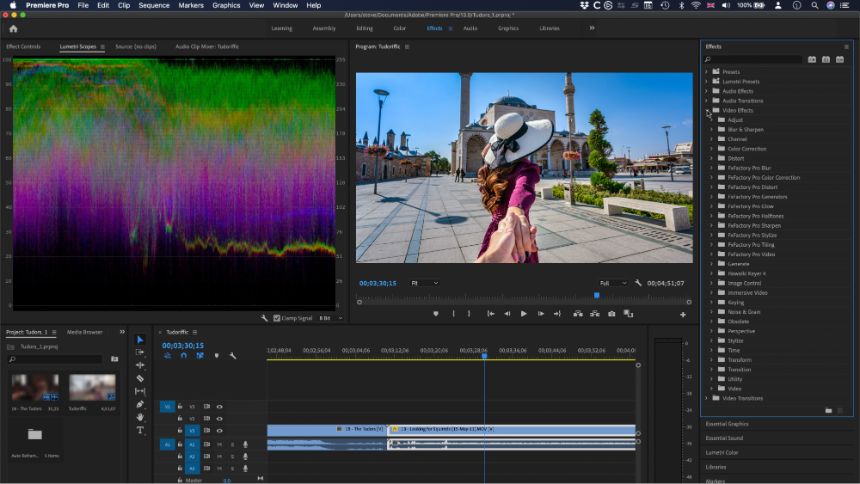Open the Essential Graphics panel
This screenshot has width=860, height=484.
[x=727, y=424]
